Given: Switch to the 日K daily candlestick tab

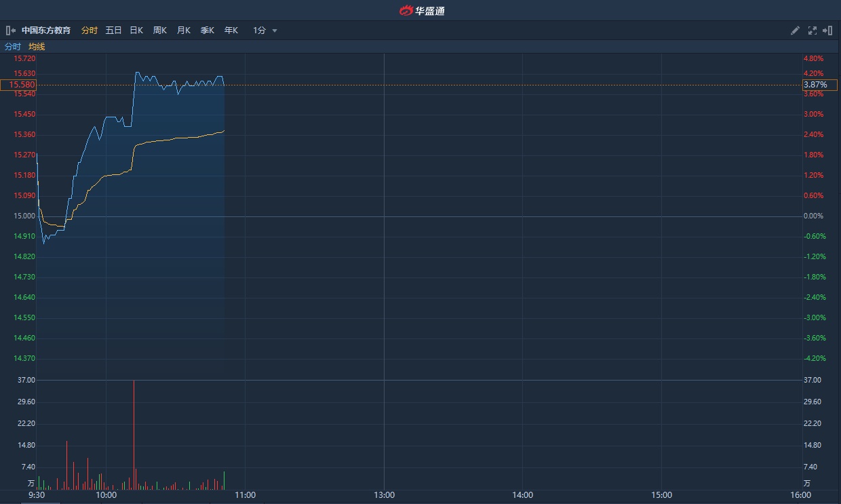Looking at the screenshot, I should [136, 31].
